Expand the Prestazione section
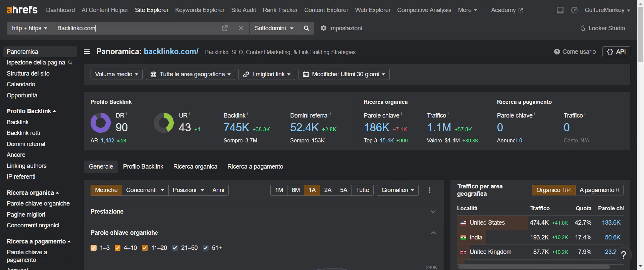 [433, 212]
